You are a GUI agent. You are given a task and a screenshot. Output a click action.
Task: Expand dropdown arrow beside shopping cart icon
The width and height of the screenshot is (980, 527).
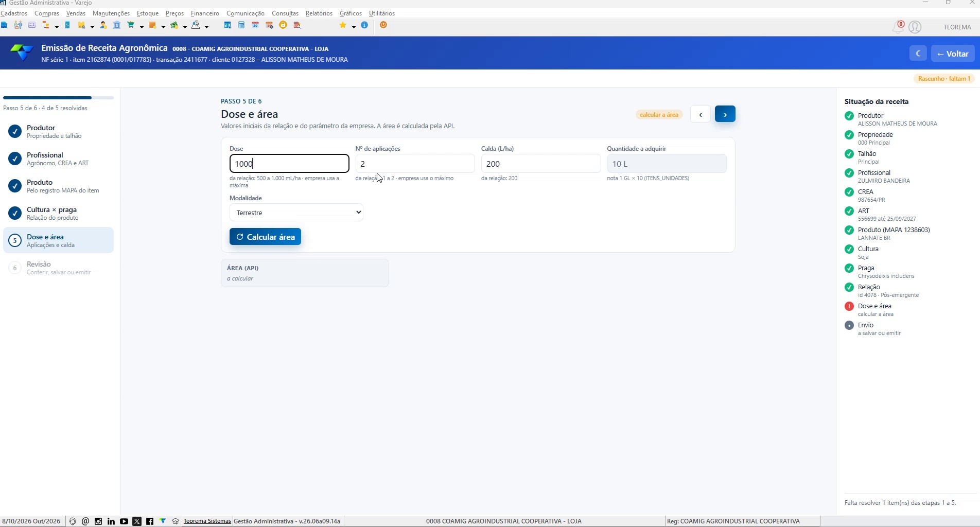[142, 27]
